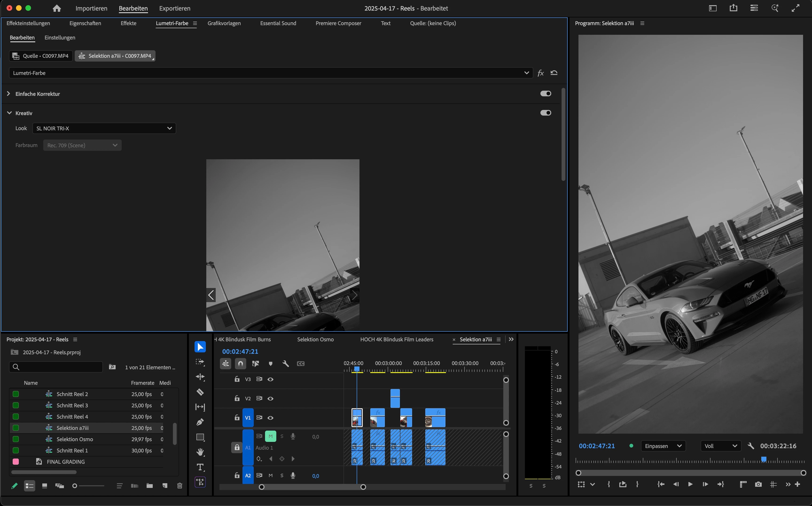This screenshot has height=506, width=812.
Task: Reset the Lumetri effect
Action: click(554, 73)
